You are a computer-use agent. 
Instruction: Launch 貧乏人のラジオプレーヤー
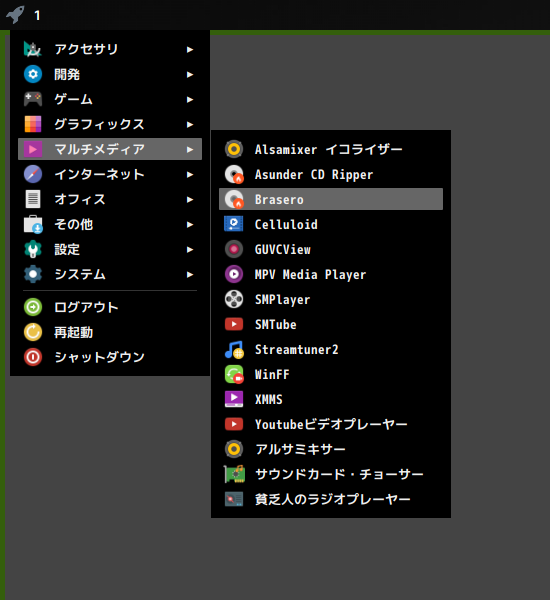tap(331, 499)
